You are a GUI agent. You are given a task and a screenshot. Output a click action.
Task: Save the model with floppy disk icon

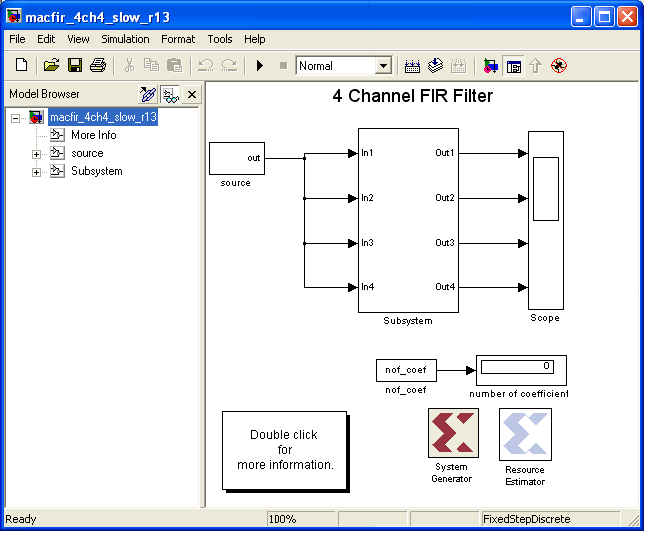[x=74, y=66]
